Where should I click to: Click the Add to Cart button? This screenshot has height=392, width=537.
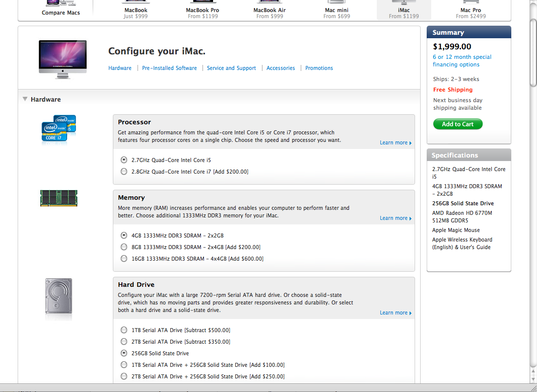pyautogui.click(x=457, y=124)
